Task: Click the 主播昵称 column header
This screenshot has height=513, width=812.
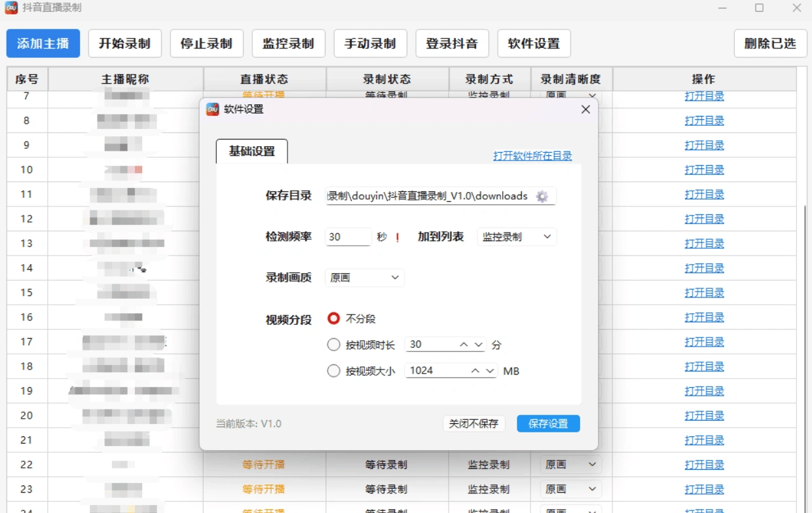Action: pos(125,79)
